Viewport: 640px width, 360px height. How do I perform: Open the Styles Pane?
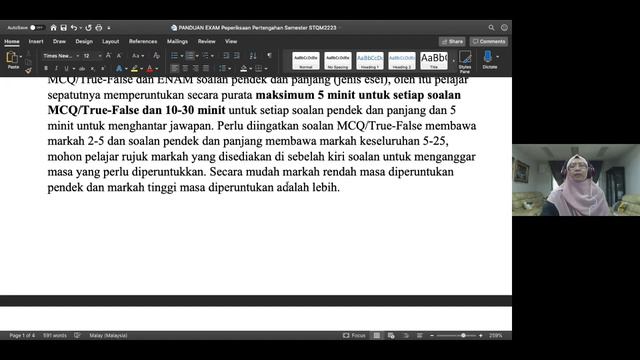(x=465, y=61)
